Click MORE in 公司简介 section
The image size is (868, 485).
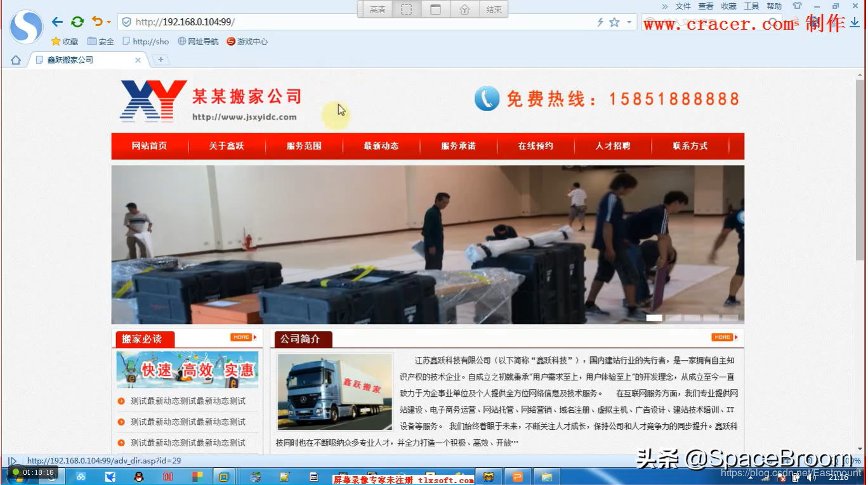[x=725, y=337]
